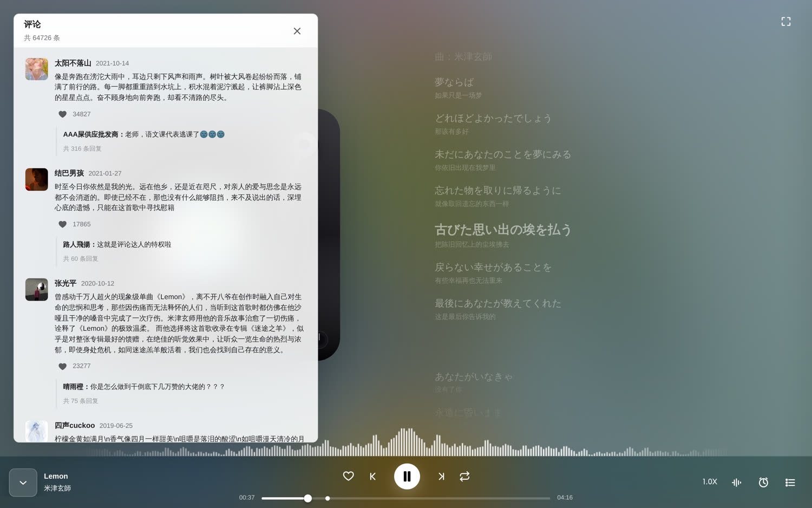Image resolution: width=812 pixels, height=508 pixels.
Task: Click reply author 路人飛揚
Action: pos(76,245)
